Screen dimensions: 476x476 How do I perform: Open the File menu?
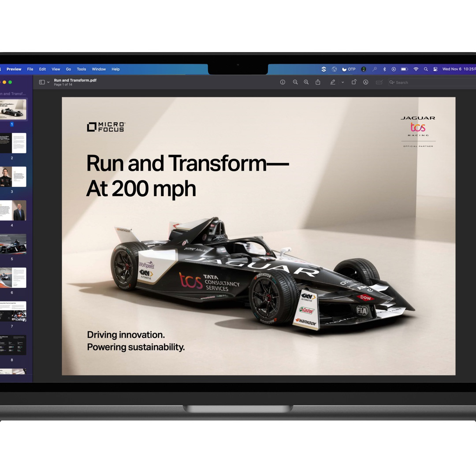30,69
